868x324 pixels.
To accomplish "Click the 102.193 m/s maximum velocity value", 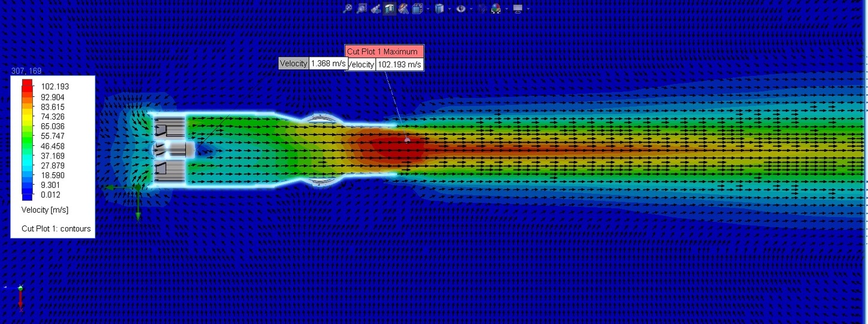I will (x=399, y=65).
